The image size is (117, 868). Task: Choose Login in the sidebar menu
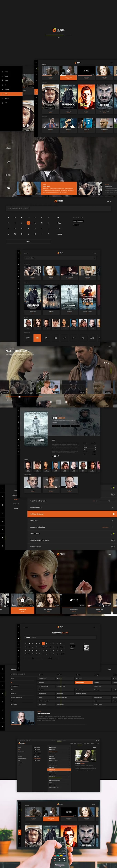click(6, 81)
